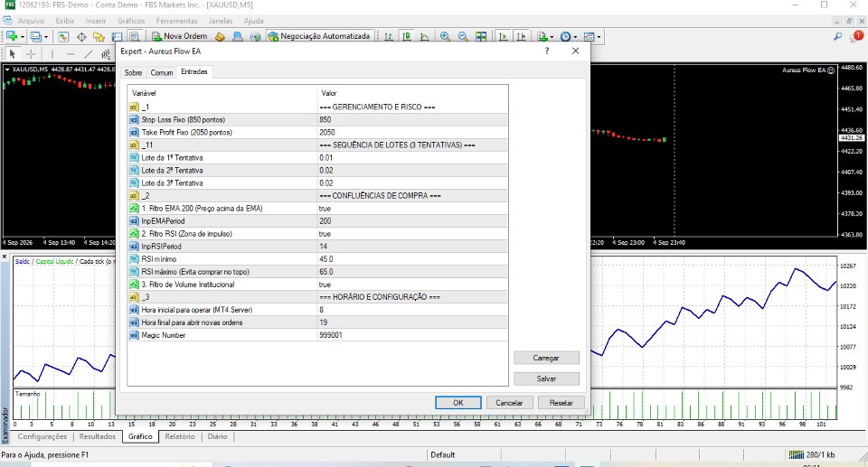
Task: Open the tester Diário tab
Action: click(218, 436)
